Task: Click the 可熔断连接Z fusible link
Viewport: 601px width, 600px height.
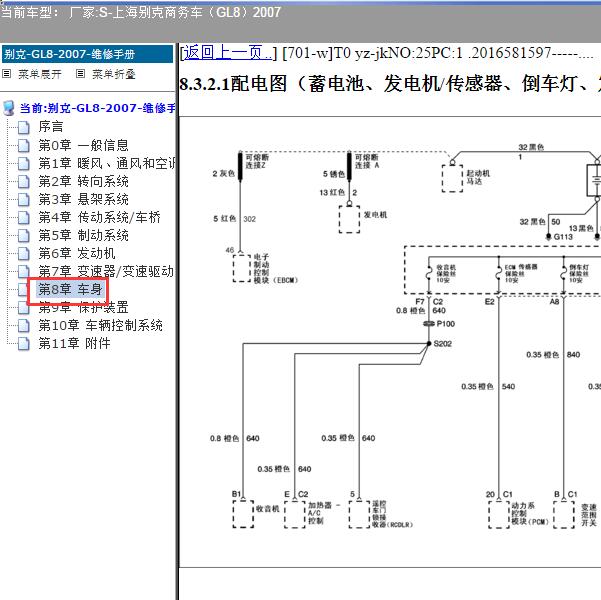Action: (240, 166)
